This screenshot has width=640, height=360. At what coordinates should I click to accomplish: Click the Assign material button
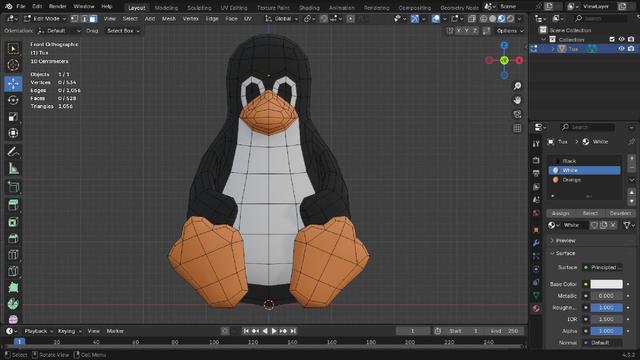(x=561, y=213)
